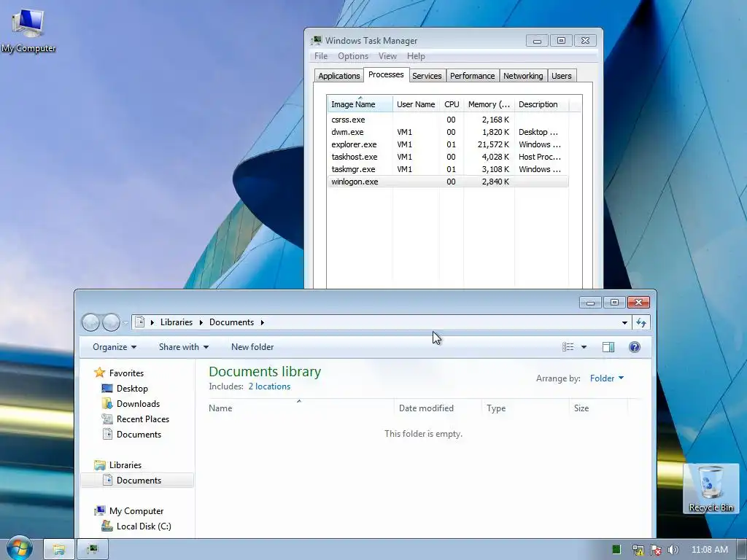Select the explorer.exe process row
The height and width of the screenshot is (560, 747).
tap(448, 144)
